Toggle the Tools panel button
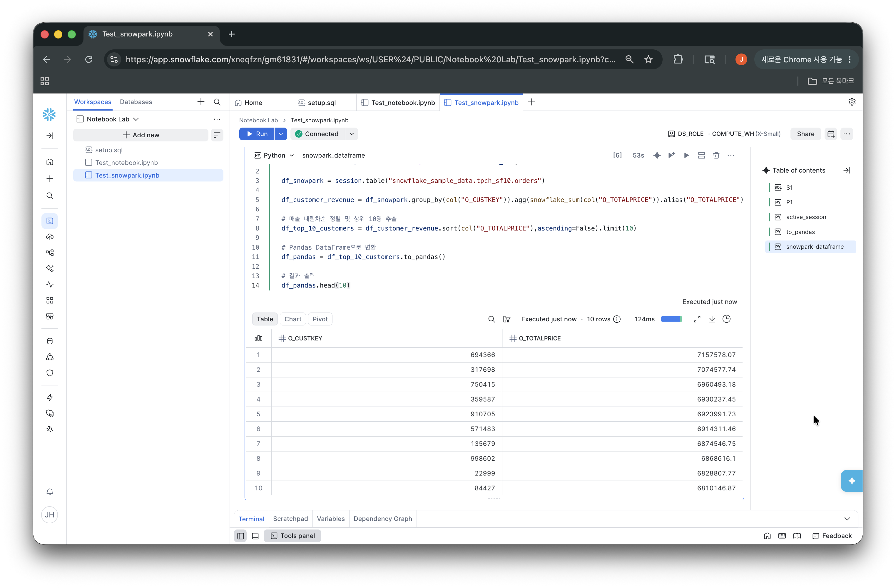 pyautogui.click(x=292, y=536)
